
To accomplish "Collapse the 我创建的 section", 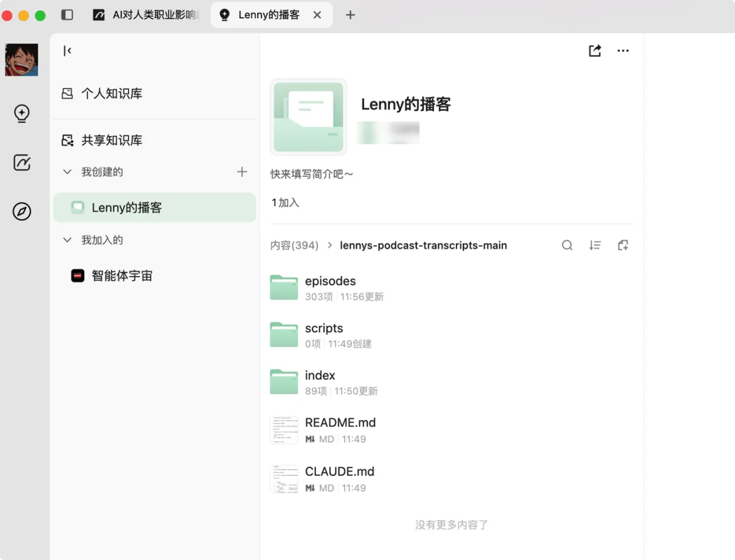I will (67, 172).
